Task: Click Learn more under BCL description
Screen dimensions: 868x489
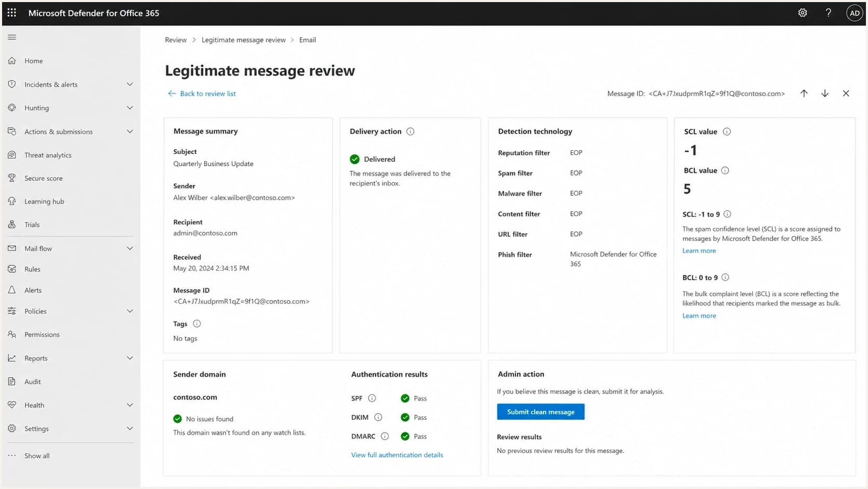Action: tap(699, 315)
